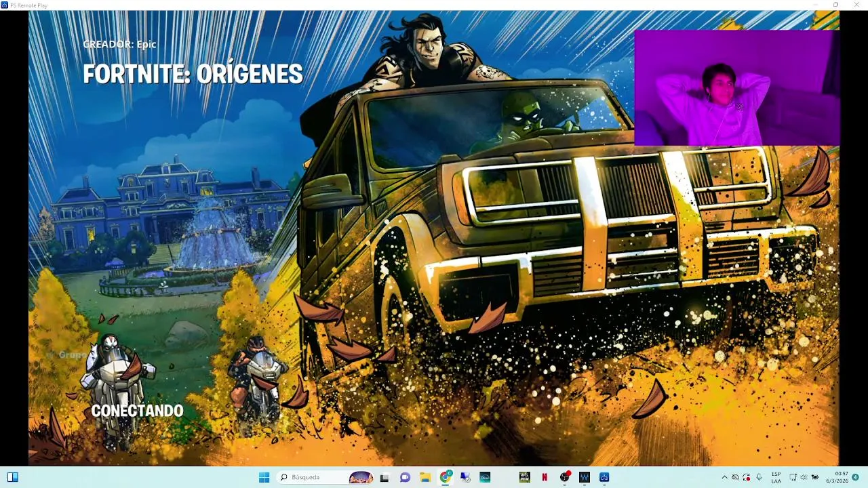
Task: Switch to Google Chrome in taskbar
Action: pyautogui.click(x=446, y=477)
